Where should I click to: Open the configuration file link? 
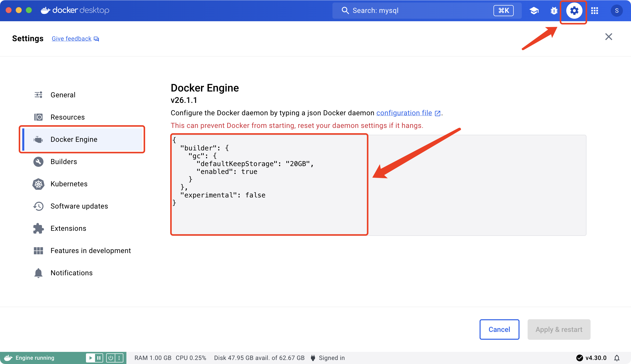coord(404,113)
